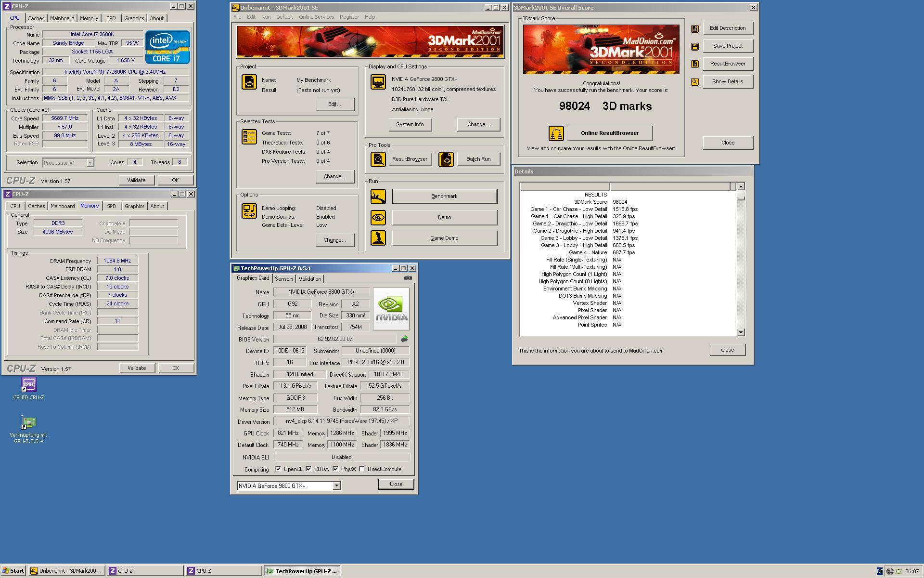This screenshot has height=578, width=924.
Task: Open the Online Services menu
Action: [316, 17]
